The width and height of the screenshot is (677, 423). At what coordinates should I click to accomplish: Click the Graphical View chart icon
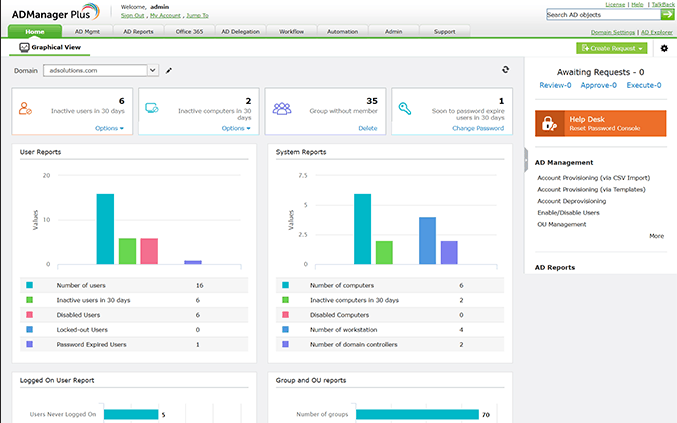point(24,47)
